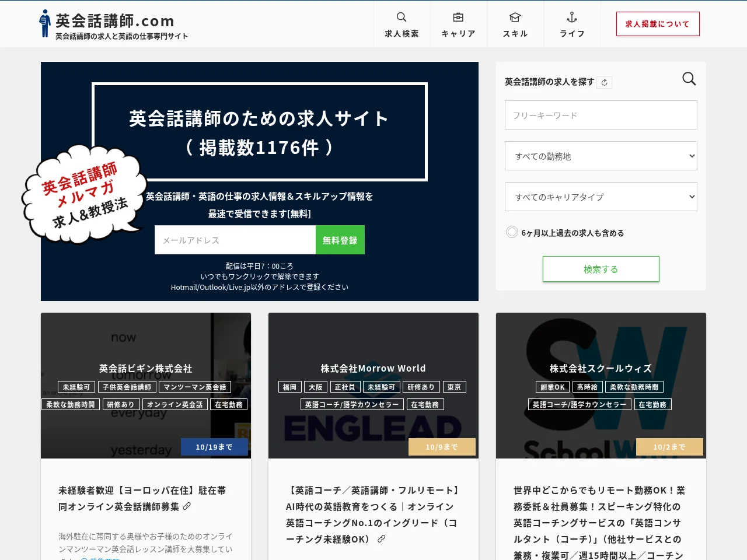747x560 pixels.
Task: Click the briefcase icon above キャリア
Action: pos(458,17)
